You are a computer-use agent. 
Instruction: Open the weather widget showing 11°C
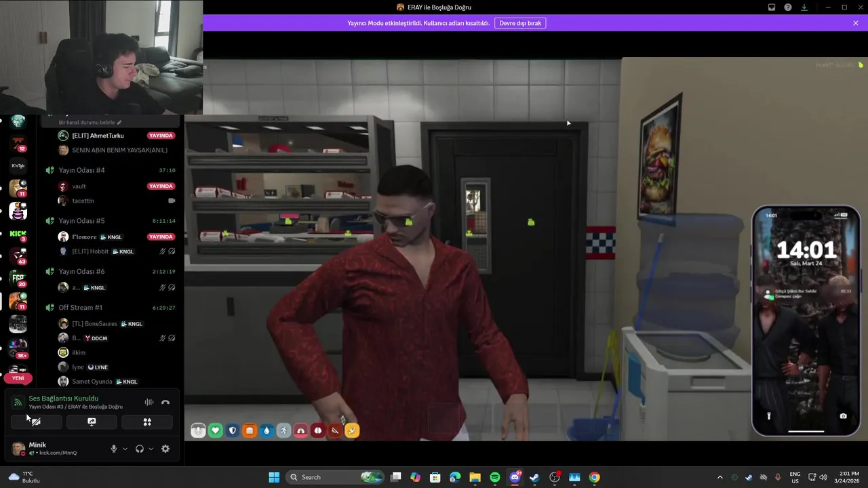[24, 477]
